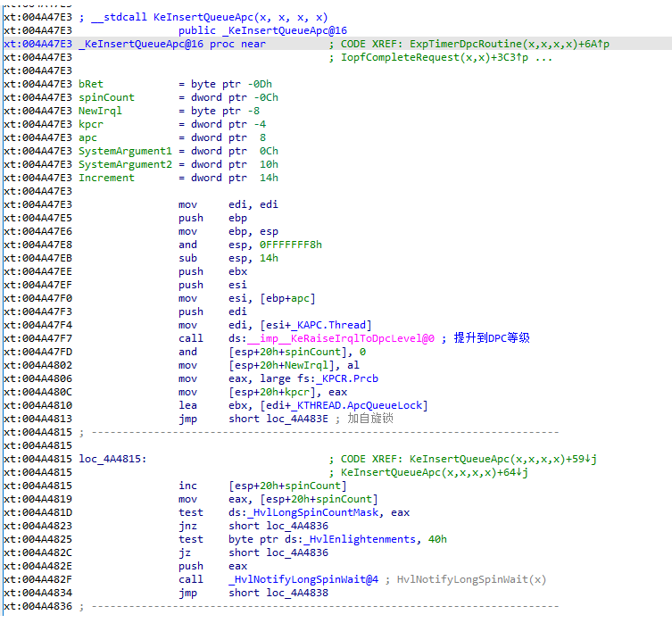This screenshot has width=672, height=623.
Task: Follow the IopfCompleteRequest(x,x)+3C3 xref
Action: click(434, 57)
